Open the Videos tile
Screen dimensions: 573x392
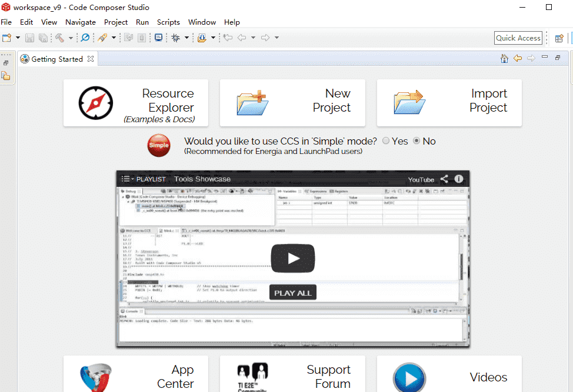pyautogui.click(x=449, y=374)
